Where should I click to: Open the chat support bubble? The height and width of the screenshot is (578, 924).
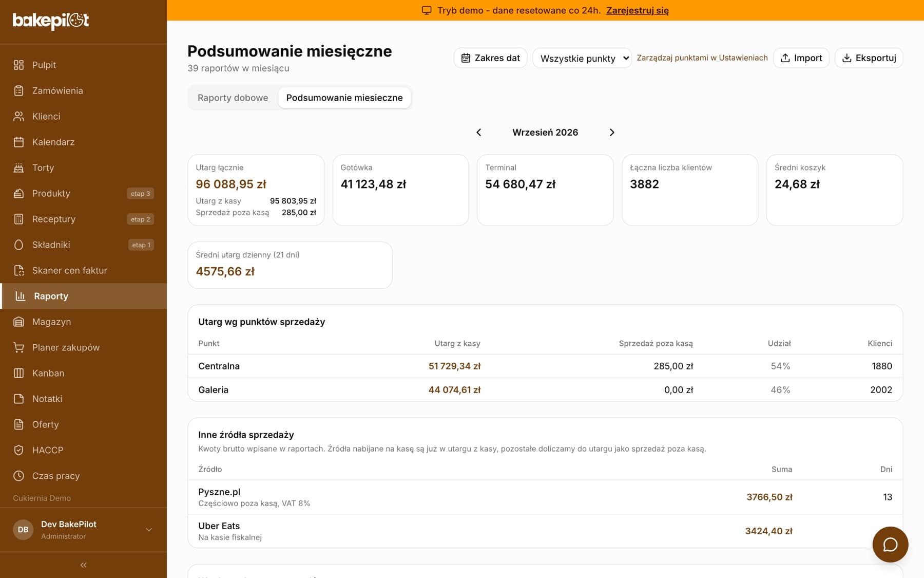pyautogui.click(x=890, y=544)
